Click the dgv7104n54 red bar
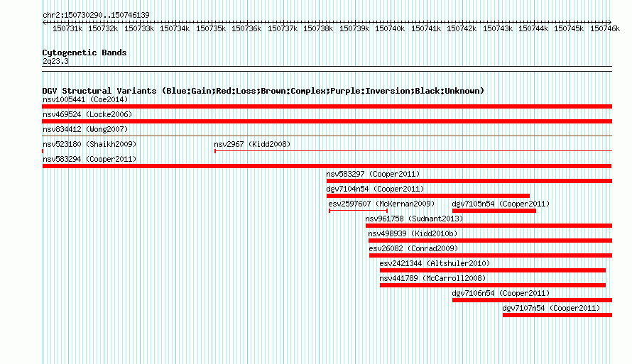 coord(428,196)
